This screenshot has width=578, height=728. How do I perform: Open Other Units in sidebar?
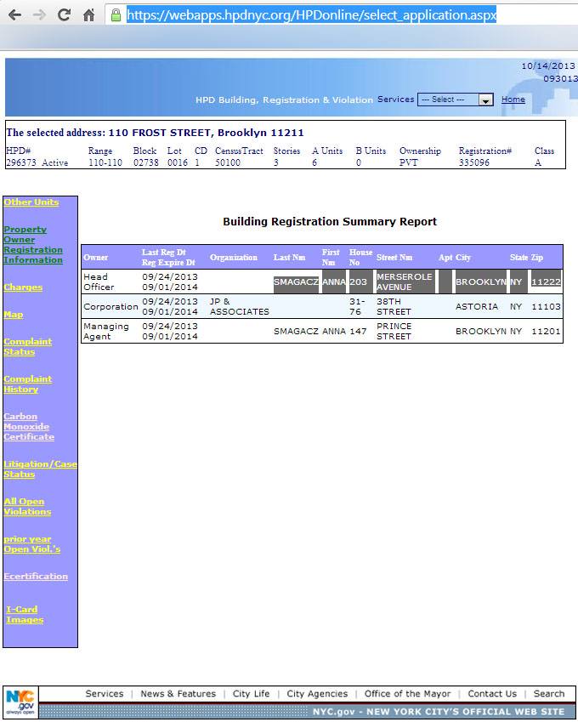(31, 202)
